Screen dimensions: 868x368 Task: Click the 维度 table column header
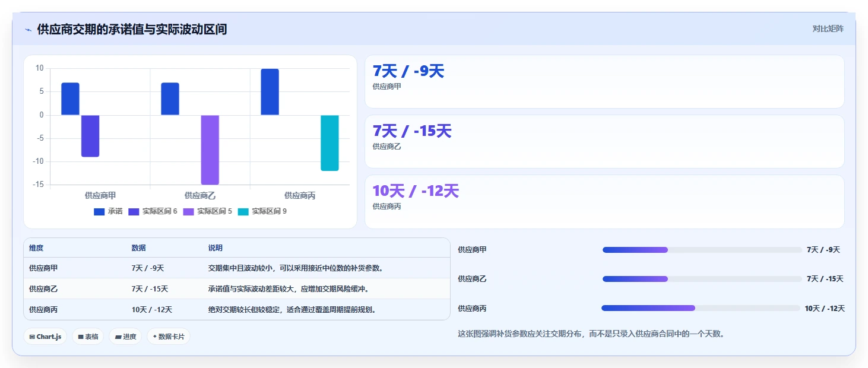36,248
